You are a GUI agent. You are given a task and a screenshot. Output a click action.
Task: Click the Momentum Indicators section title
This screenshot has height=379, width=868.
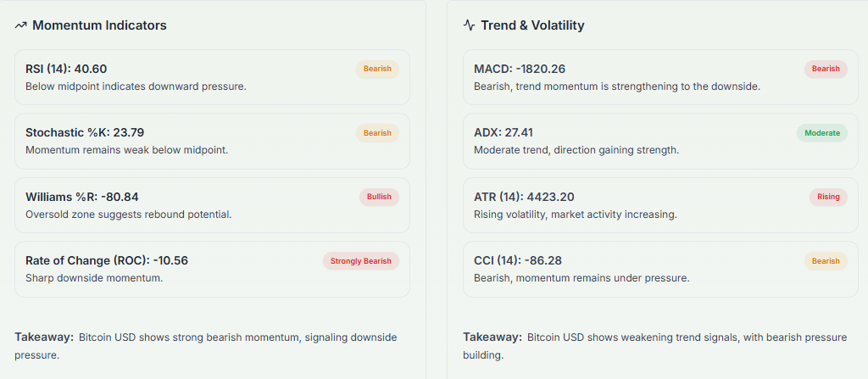pyautogui.click(x=99, y=25)
